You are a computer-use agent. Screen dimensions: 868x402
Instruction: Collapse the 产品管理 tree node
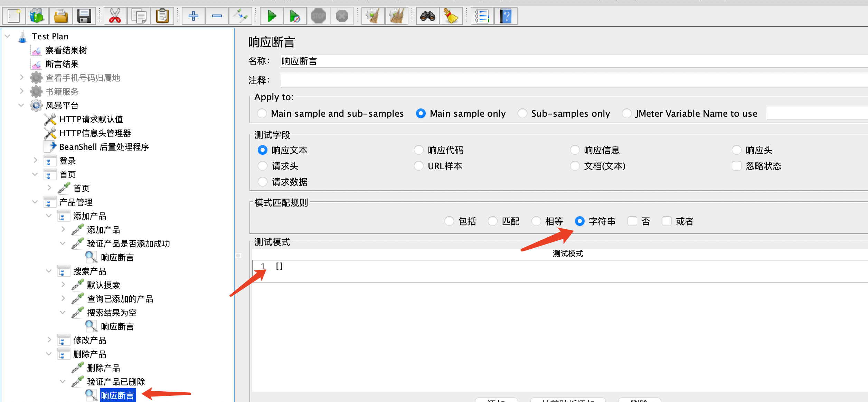pos(35,202)
